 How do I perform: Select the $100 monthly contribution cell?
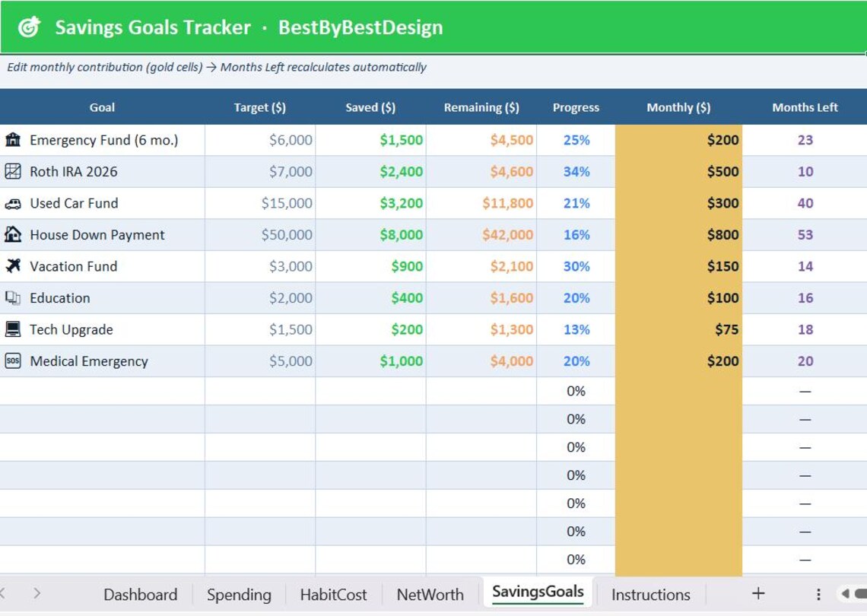click(678, 297)
